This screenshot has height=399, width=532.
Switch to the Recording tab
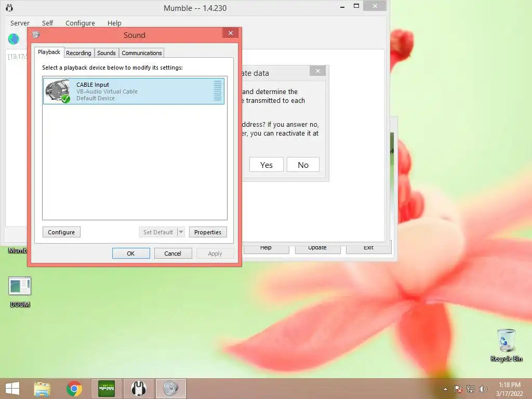[x=78, y=53]
